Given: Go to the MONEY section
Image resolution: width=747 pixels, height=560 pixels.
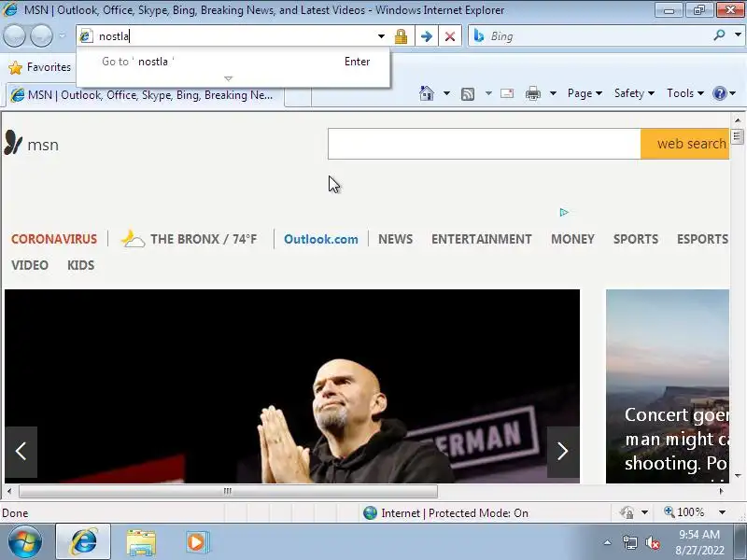Looking at the screenshot, I should pyautogui.click(x=572, y=239).
